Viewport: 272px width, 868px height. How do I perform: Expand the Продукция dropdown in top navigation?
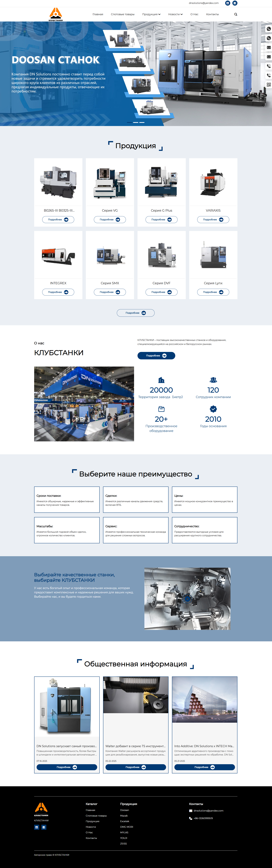click(x=151, y=14)
